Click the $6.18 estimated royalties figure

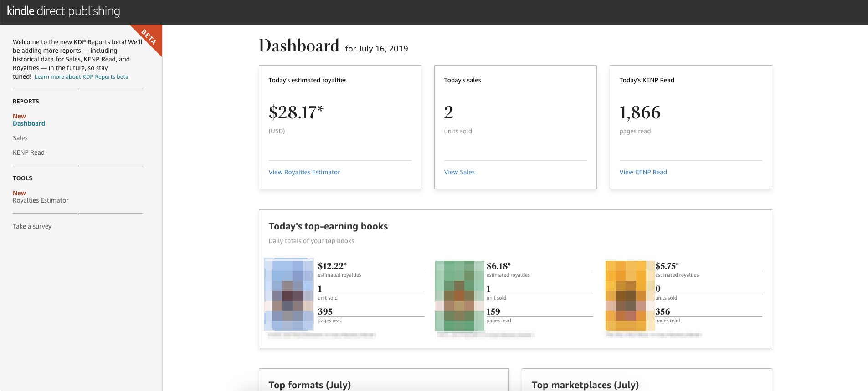(499, 266)
